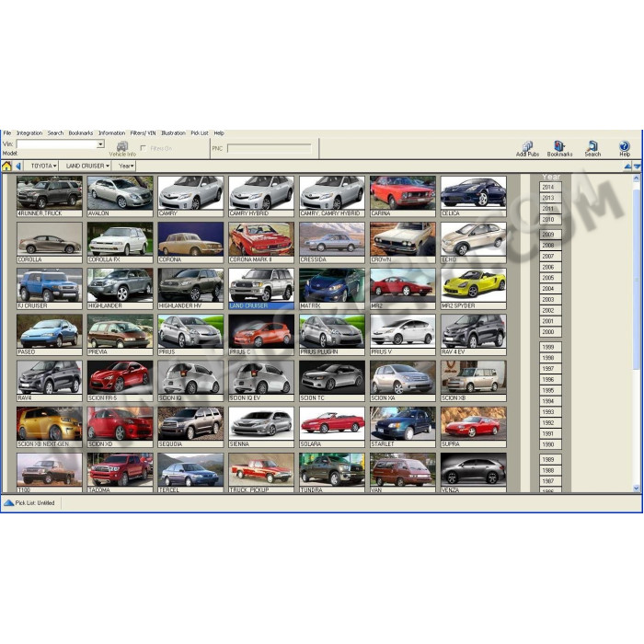
Task: Open the Bookmarks toolbar icon
Action: pyautogui.click(x=559, y=149)
